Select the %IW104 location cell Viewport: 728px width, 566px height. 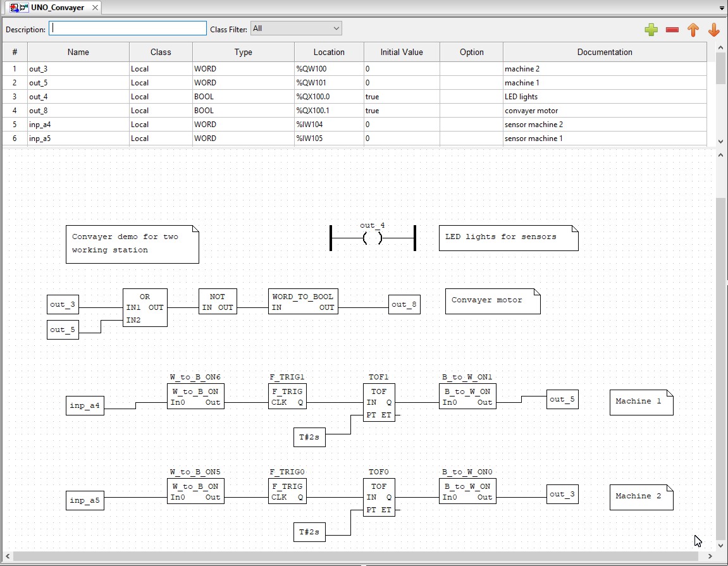click(329, 125)
